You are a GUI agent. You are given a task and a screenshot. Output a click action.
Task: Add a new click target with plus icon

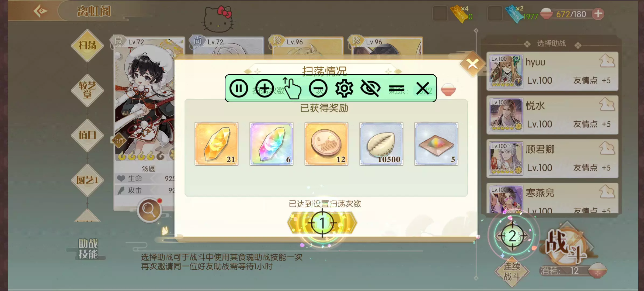point(264,88)
